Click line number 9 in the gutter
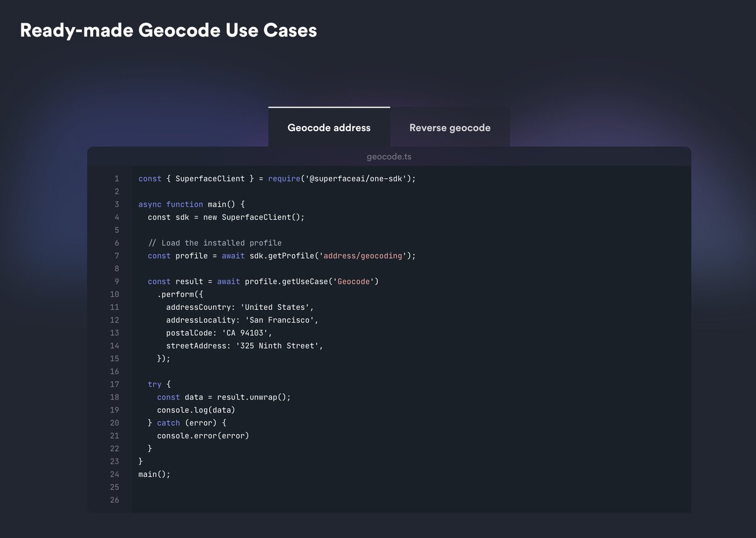Screen dimensions: 756x538 [x=117, y=281]
